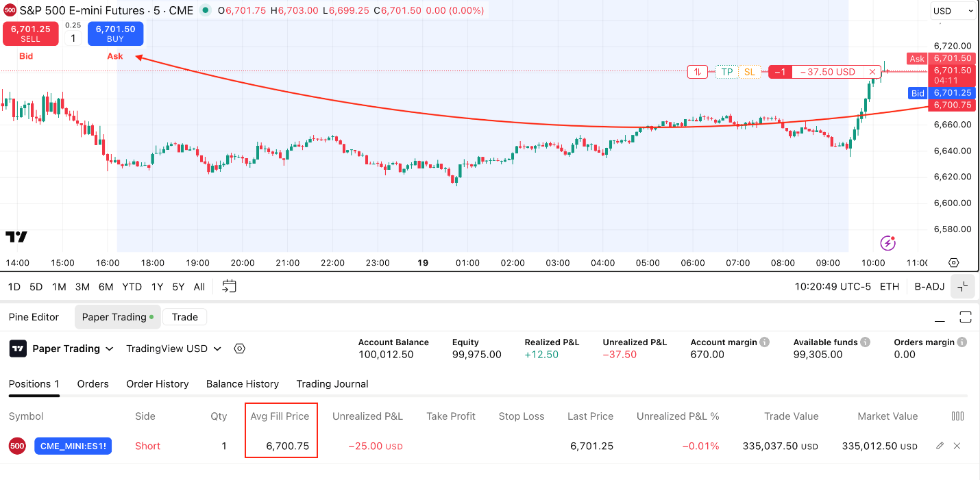980x480 pixels.
Task: Add take profit via TP label
Action: point(726,72)
